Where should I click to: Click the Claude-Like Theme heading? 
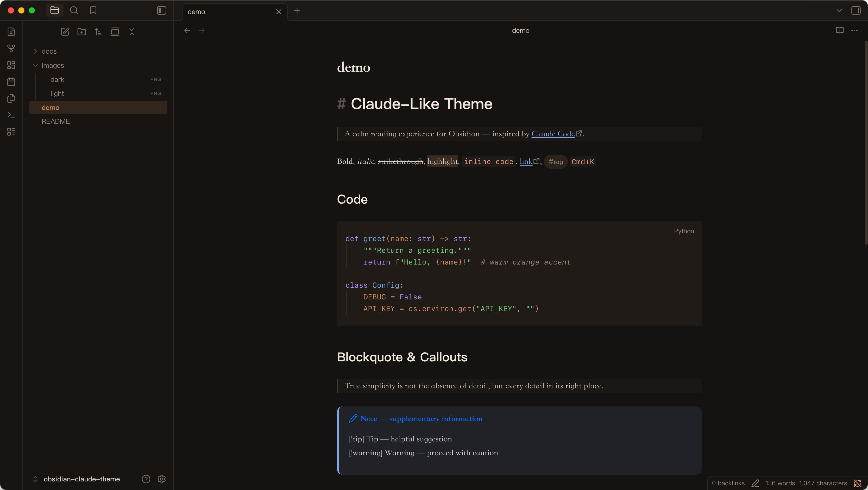pos(422,104)
